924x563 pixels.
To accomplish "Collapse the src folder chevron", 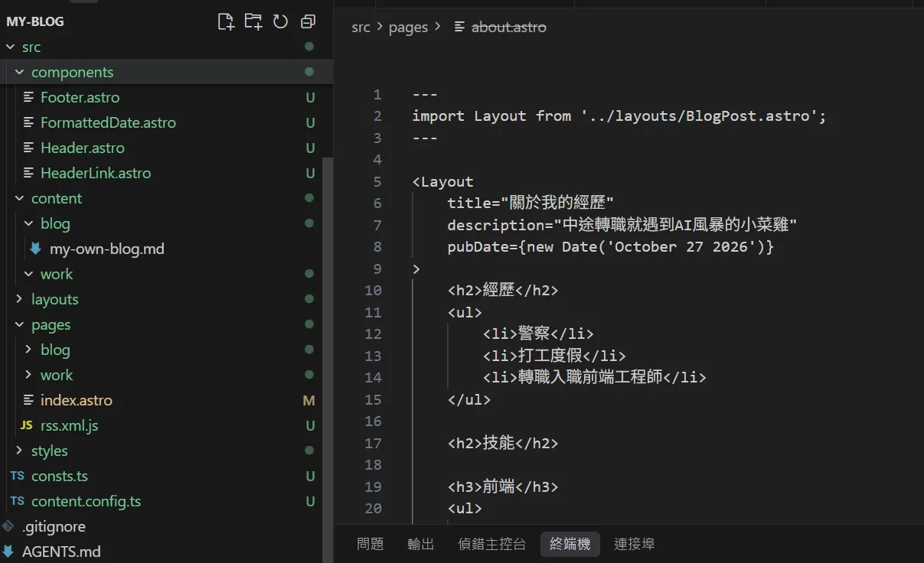I will coord(10,47).
